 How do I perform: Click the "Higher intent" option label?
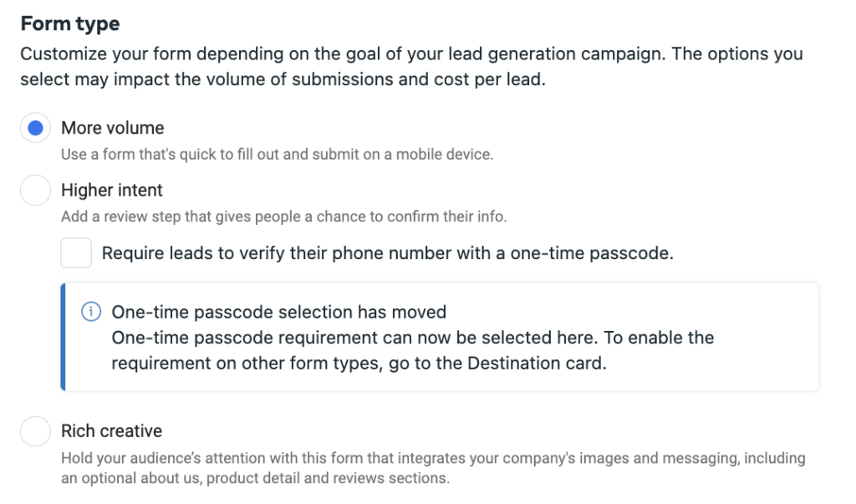pyautogui.click(x=112, y=191)
